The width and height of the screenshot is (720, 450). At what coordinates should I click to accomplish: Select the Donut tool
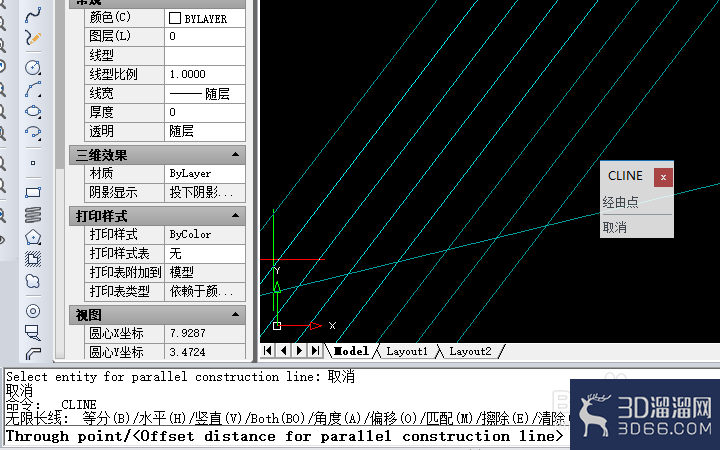pos(33,311)
